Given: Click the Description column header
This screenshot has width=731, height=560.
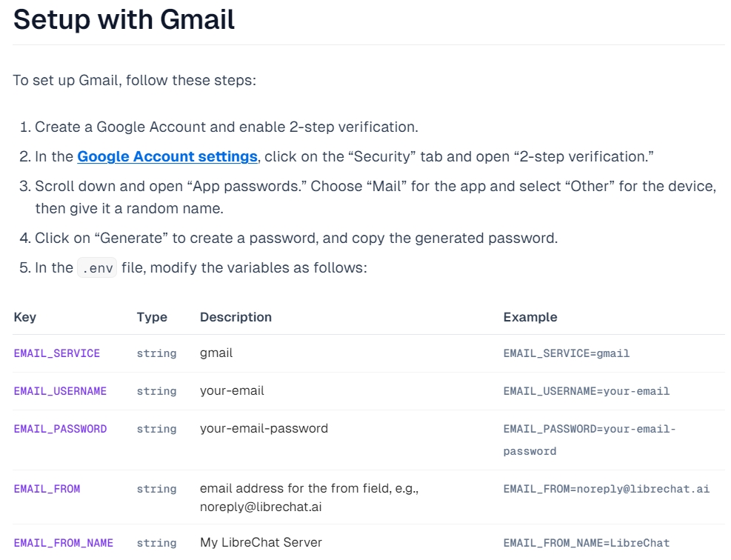Looking at the screenshot, I should click(236, 317).
